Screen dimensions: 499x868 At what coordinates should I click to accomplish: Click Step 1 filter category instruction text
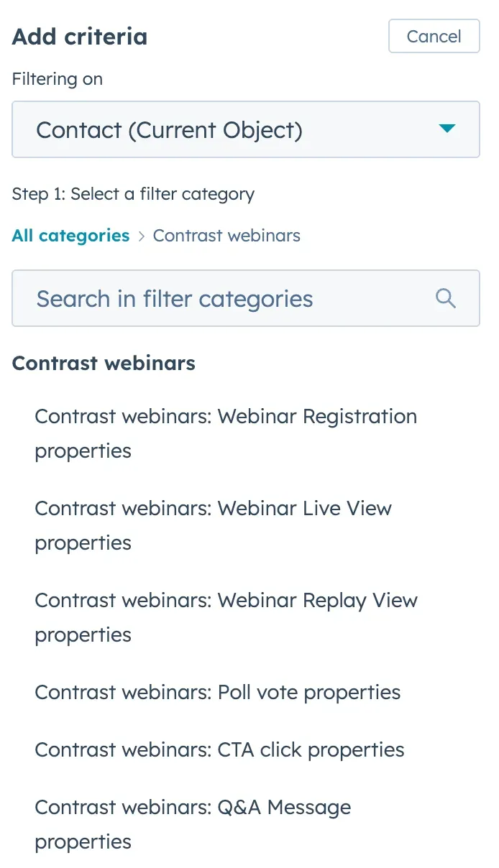coord(132,193)
